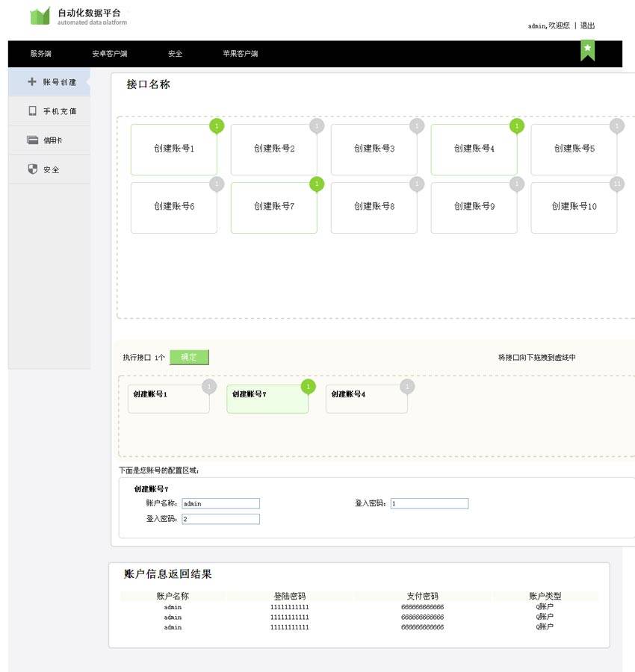Select 创建账号9 interface card
This screenshot has width=635, height=672.
pos(474,207)
